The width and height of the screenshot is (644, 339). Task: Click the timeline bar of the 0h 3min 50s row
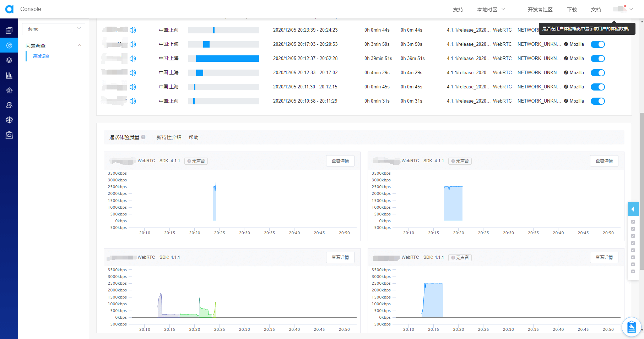point(223,44)
